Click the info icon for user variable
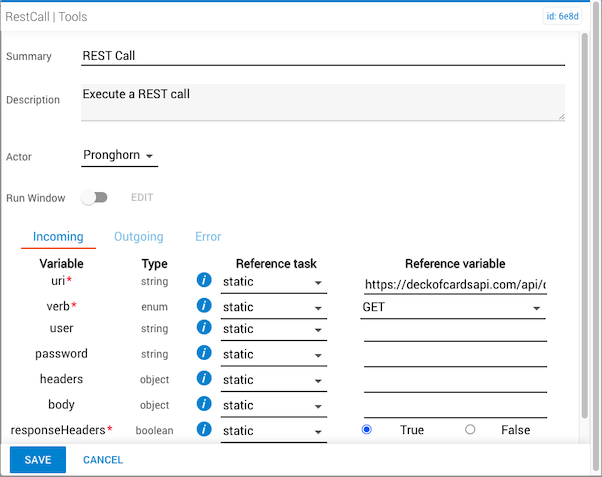Image resolution: width=602 pixels, height=477 pixels. coord(204,329)
